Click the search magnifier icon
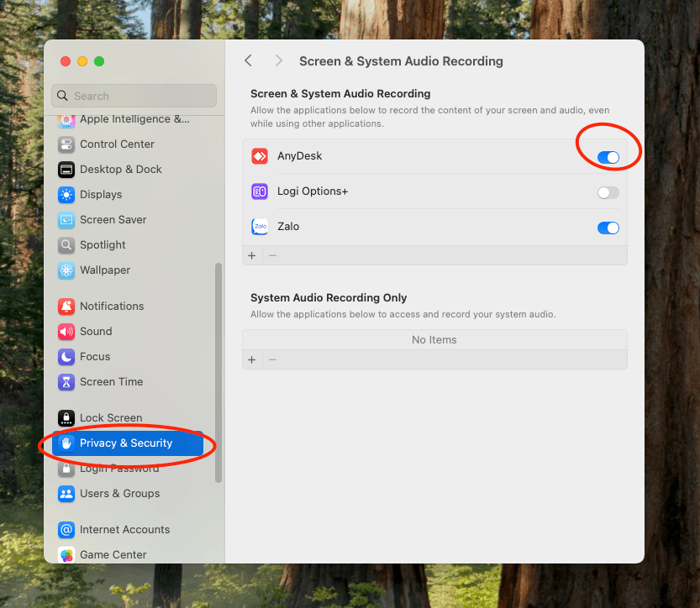The height and width of the screenshot is (608, 700). coord(62,96)
